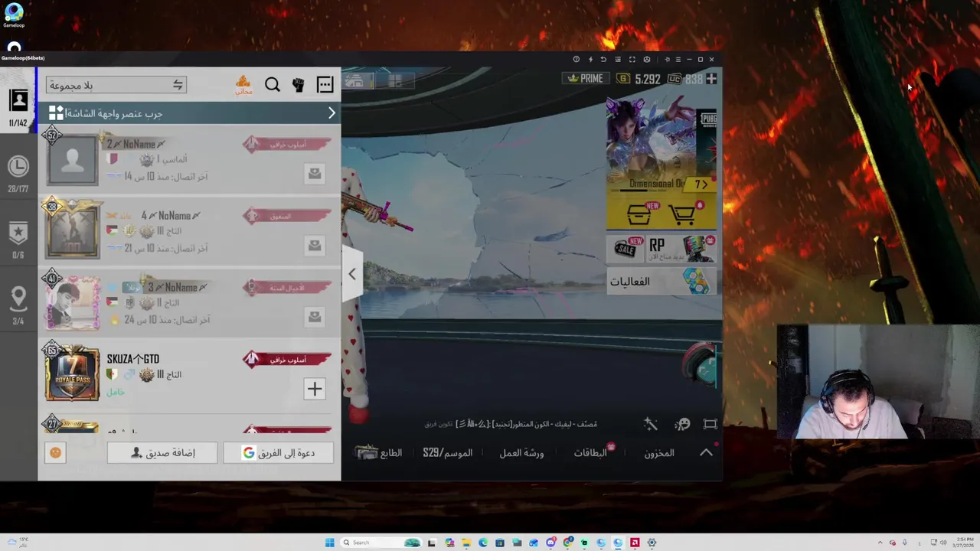980x551 pixels.
Task: Open the المخزون inventory tab
Action: coord(659,453)
